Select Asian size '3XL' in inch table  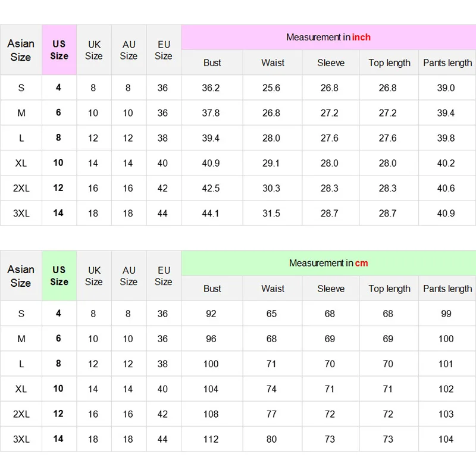(x=21, y=214)
